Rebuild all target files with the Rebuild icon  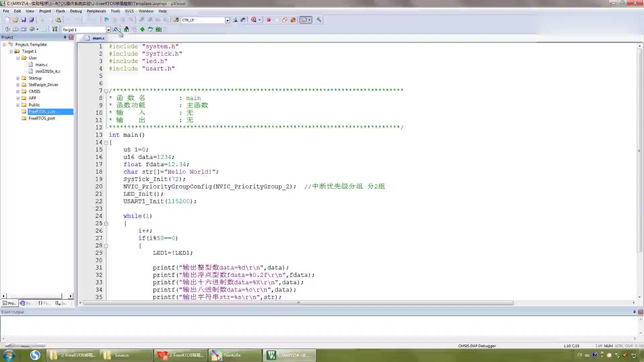[23, 29]
